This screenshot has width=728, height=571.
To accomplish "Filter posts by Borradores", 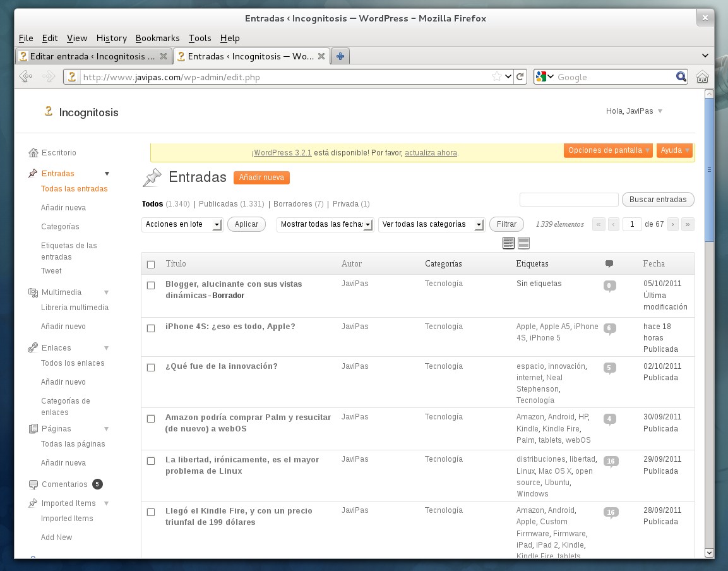I will click(x=292, y=204).
